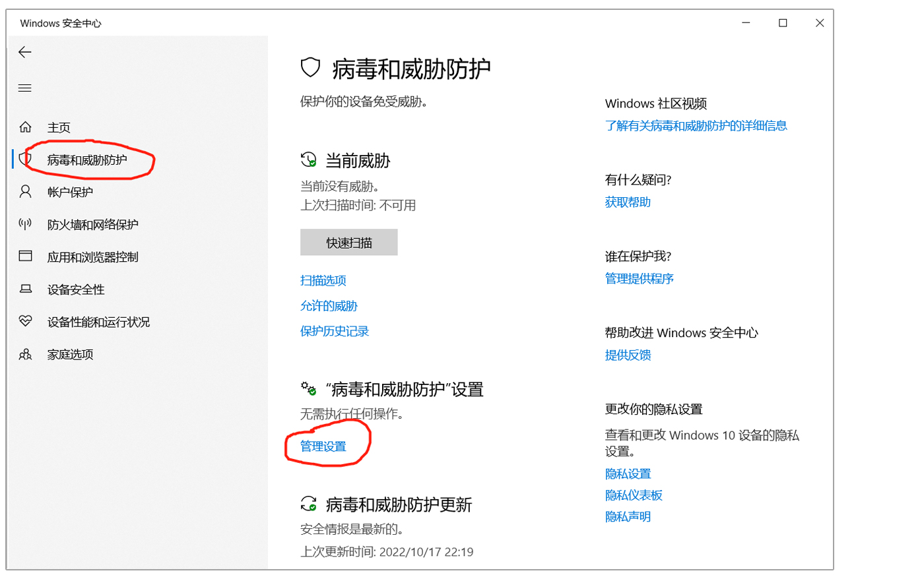Click the 获取帮助 link
Screen dimensions: 924x579
[628, 202]
